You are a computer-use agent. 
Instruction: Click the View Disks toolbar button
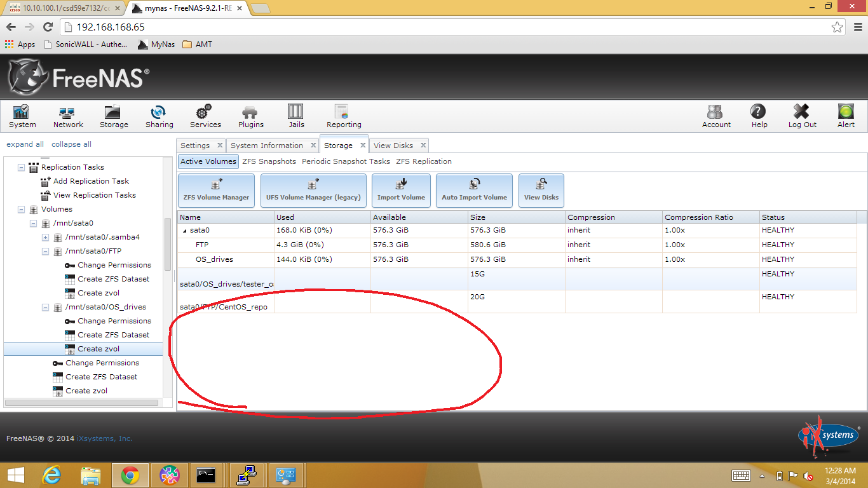[x=541, y=191]
